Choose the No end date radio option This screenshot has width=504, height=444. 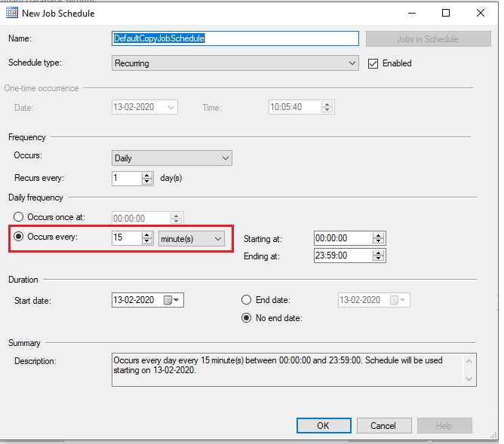point(246,318)
